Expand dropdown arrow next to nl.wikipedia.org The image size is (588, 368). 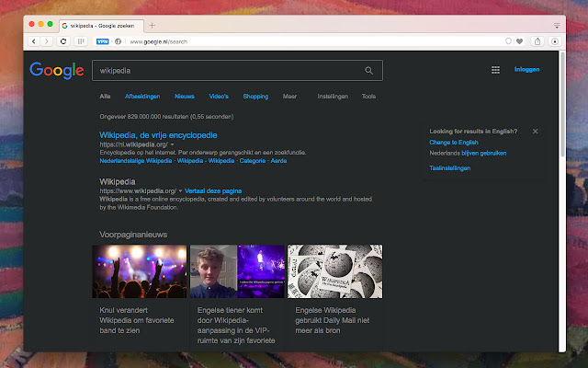[173, 144]
